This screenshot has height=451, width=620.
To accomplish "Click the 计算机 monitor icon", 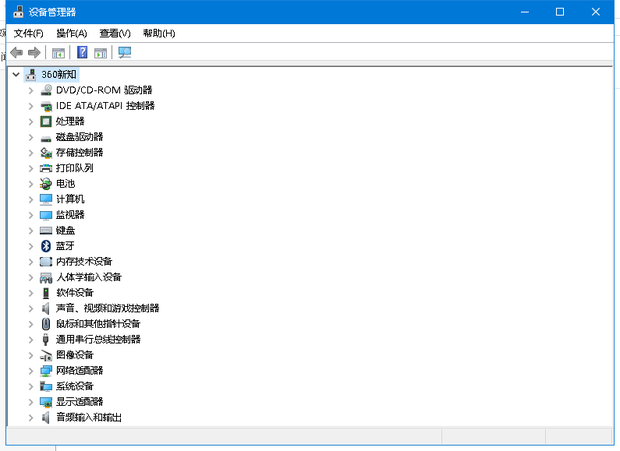I will [x=46, y=200].
